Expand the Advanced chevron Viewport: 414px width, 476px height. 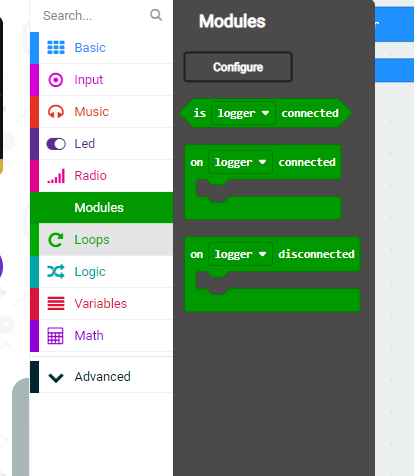tap(56, 377)
